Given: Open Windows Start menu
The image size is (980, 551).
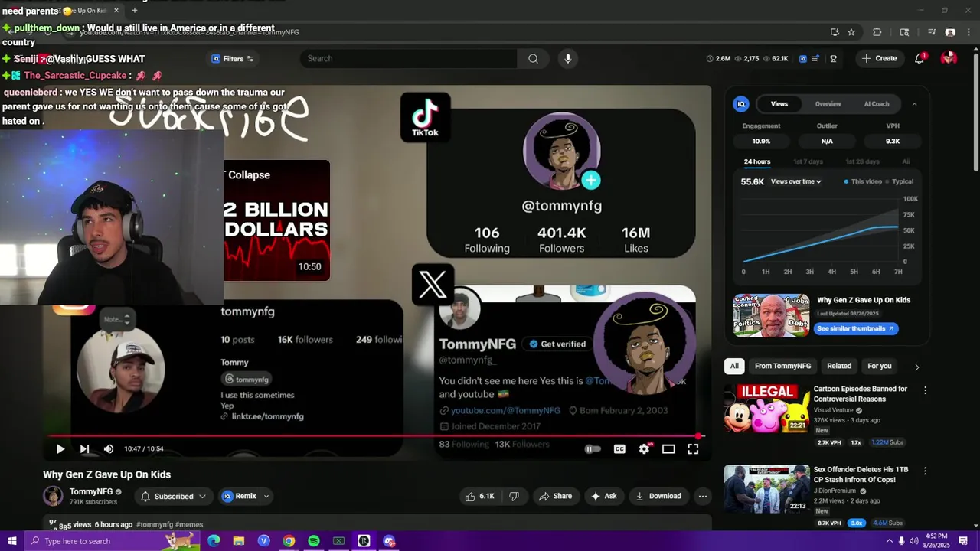Looking at the screenshot, I should pyautogui.click(x=11, y=541).
